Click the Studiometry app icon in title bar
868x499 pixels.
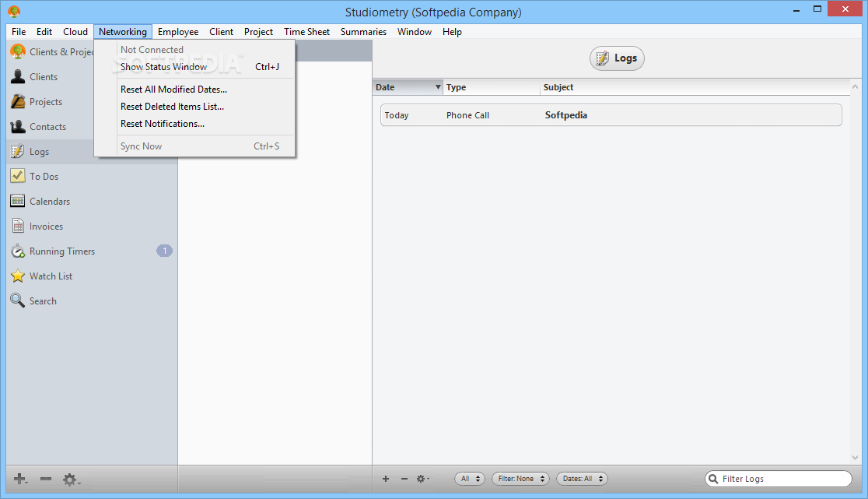point(15,12)
